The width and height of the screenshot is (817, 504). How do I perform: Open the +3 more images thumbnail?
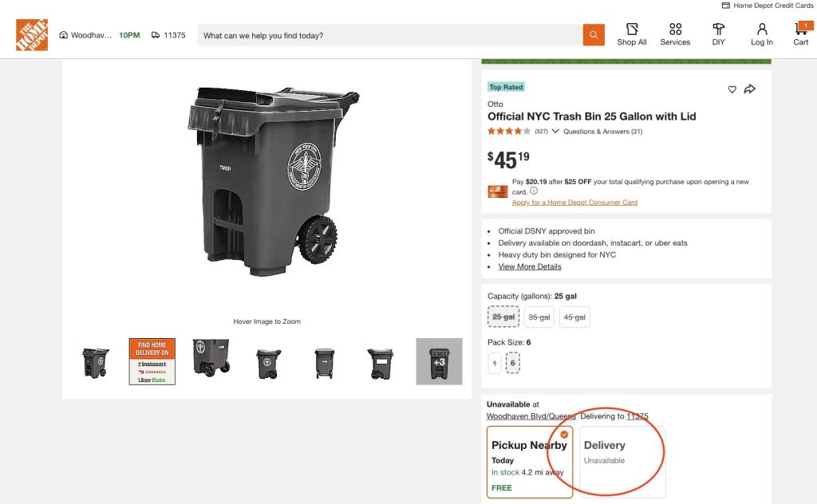point(439,361)
